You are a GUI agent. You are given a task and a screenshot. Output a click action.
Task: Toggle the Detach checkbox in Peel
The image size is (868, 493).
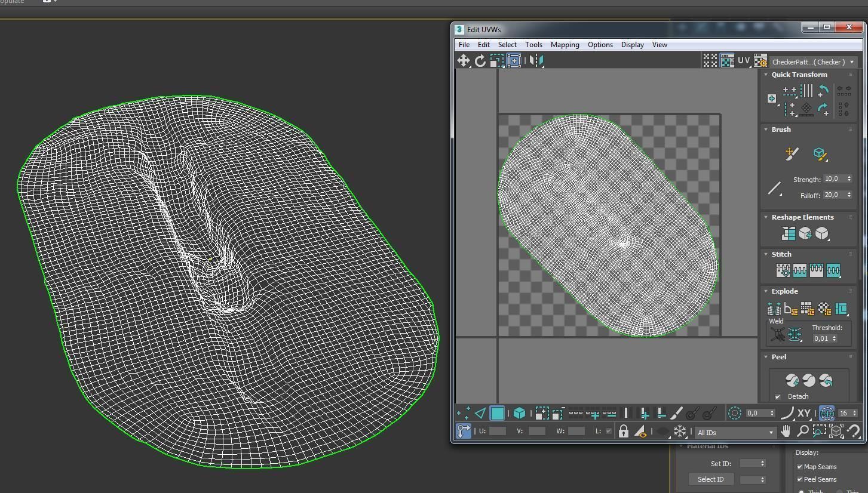coord(778,397)
